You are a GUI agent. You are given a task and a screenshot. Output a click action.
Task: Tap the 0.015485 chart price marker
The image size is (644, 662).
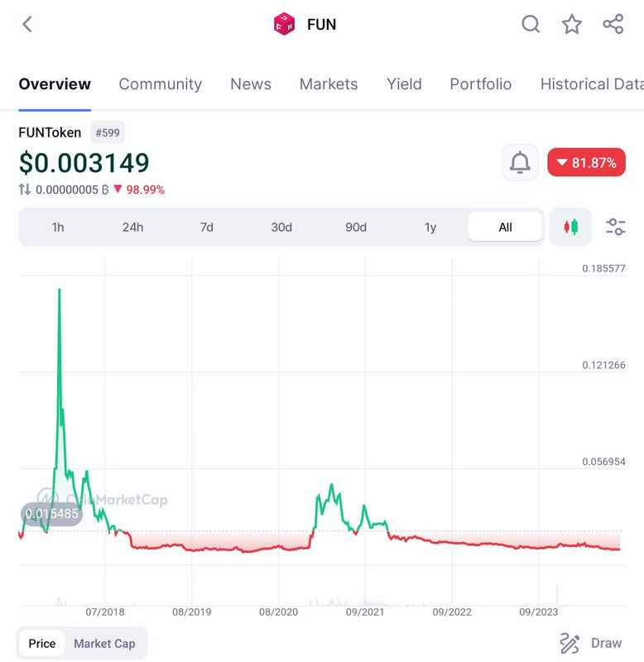pos(51,514)
